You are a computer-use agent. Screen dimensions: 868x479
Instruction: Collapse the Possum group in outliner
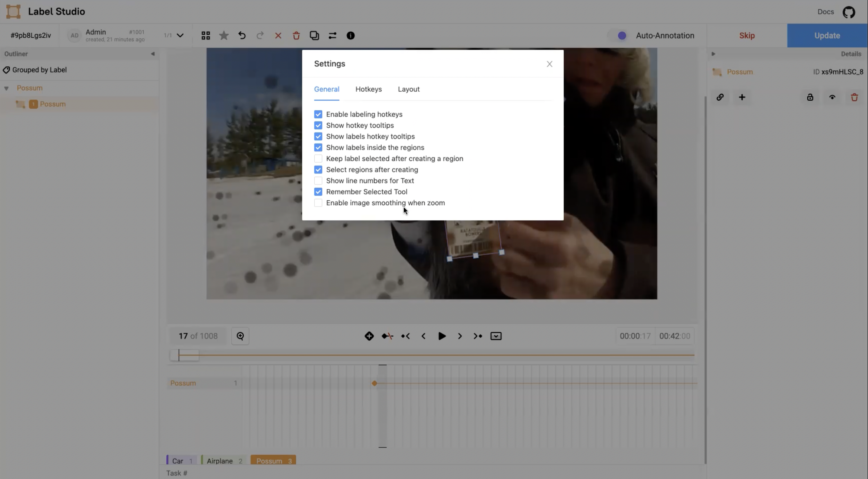coord(6,88)
